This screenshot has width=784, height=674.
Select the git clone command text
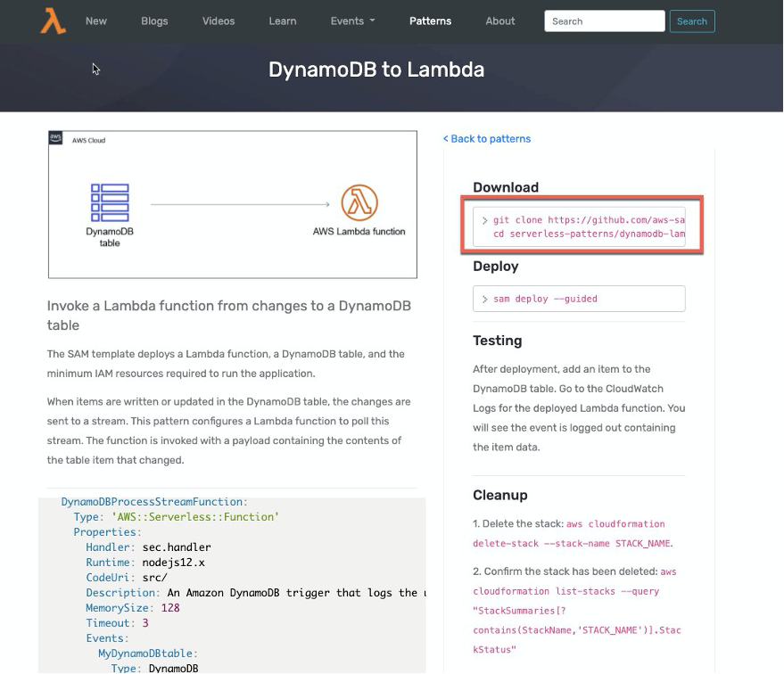point(589,220)
